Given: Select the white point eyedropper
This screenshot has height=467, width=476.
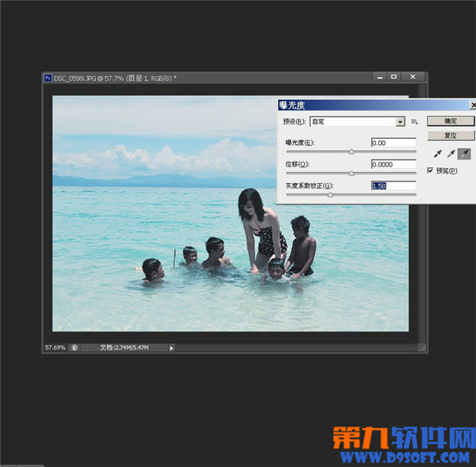Looking at the screenshot, I should tap(464, 154).
